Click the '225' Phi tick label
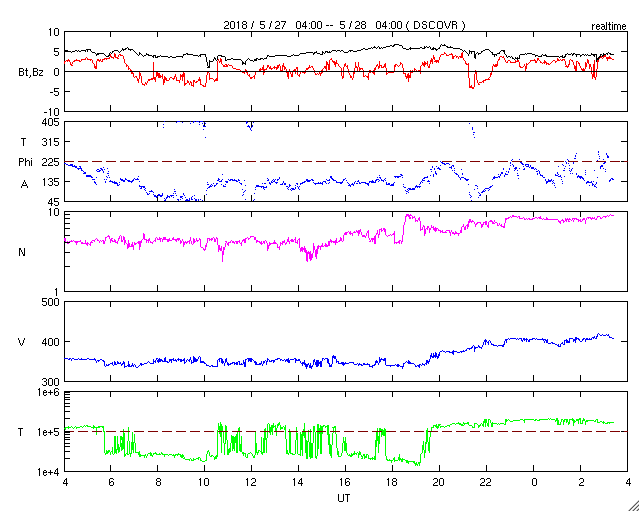The height and width of the screenshot is (512, 640). (x=51, y=162)
